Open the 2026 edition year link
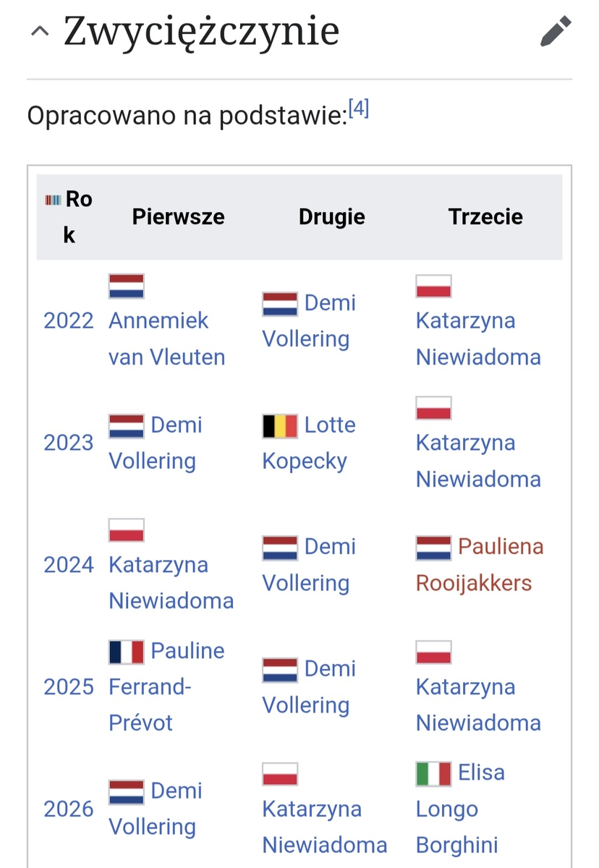The height and width of the screenshot is (868, 599). [x=69, y=809]
